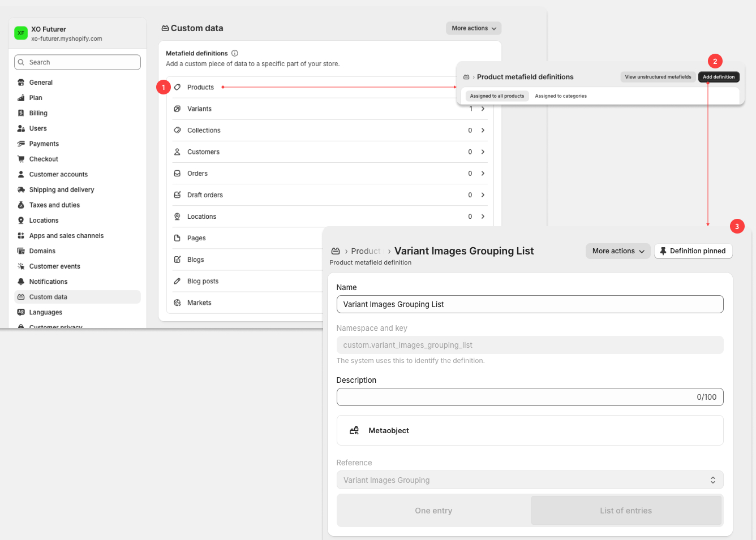This screenshot has height=540, width=756.
Task: Select the One entry option
Action: tap(433, 511)
